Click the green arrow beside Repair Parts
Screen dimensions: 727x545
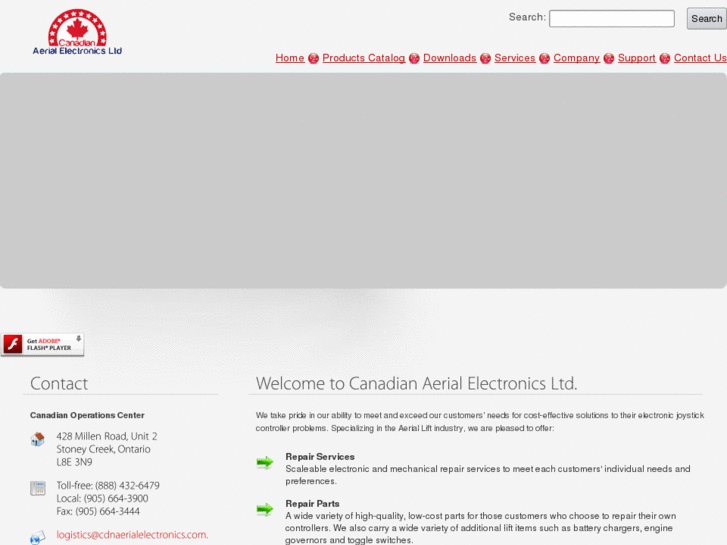[x=265, y=509]
